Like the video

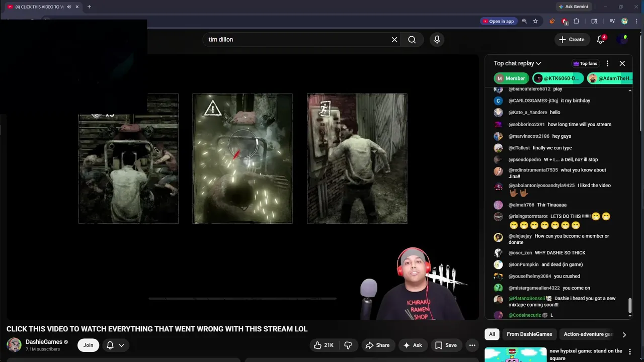pos(324,345)
